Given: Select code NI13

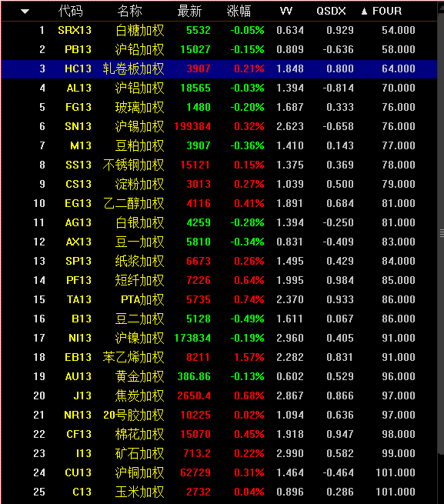Looking at the screenshot, I should pyautogui.click(x=80, y=338).
